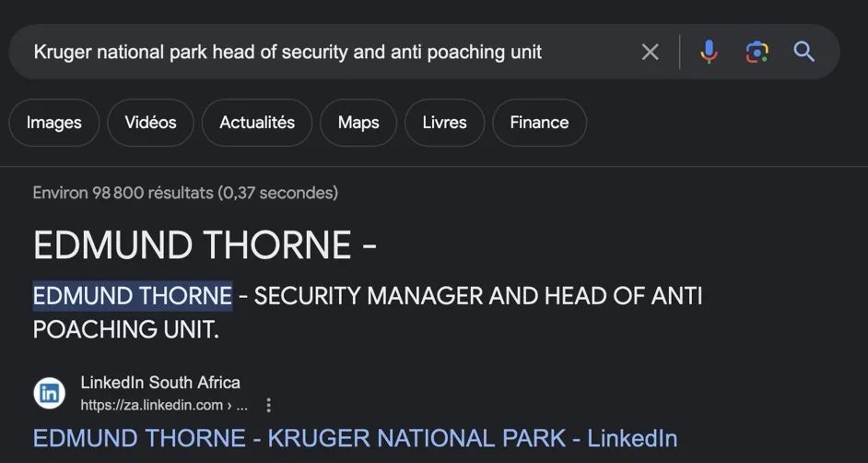This screenshot has width=868, height=463.
Task: Open Google Lens image search icon
Action: click(757, 52)
